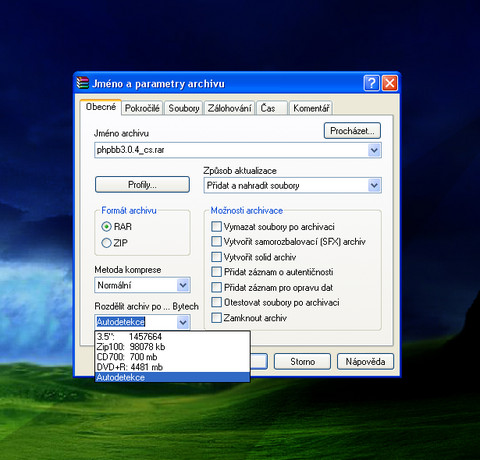Screen dimensions: 480x460
Task: Click the question mark help button in title bar
Action: click(371, 83)
